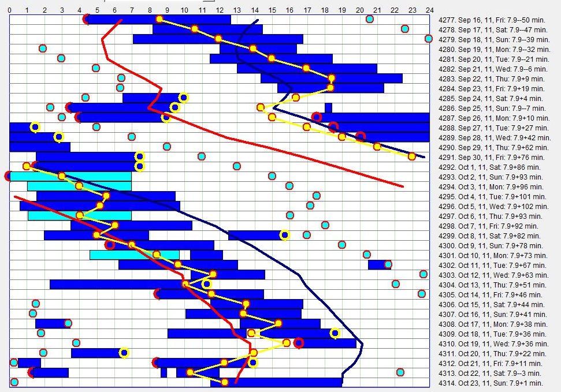
Task: Click the row label 4292. Oct 1, Sat
Action: tap(490, 167)
